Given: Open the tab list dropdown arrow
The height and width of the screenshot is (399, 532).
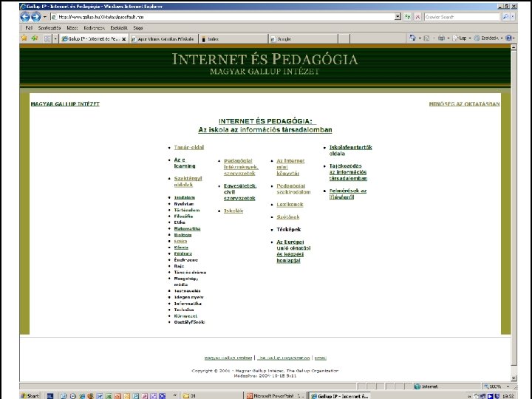Looking at the screenshot, I should tap(55, 38).
